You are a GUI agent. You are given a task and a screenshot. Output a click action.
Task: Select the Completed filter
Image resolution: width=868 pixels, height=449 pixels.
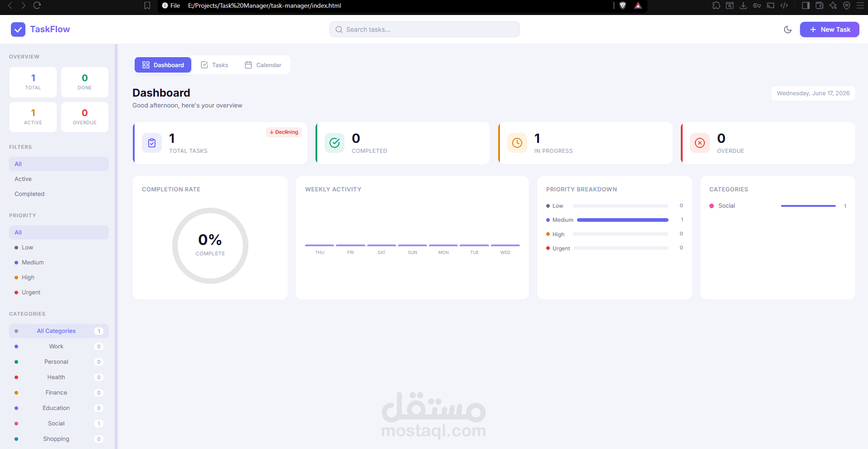[x=59, y=194]
